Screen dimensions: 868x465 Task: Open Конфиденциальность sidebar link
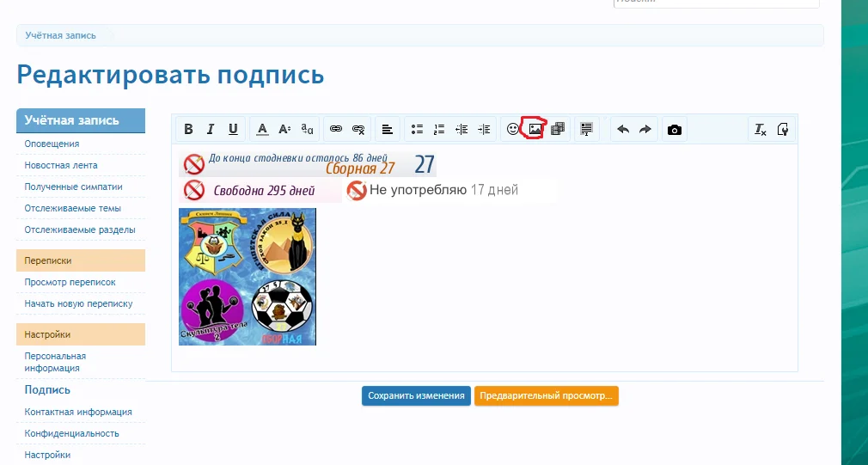(x=71, y=433)
